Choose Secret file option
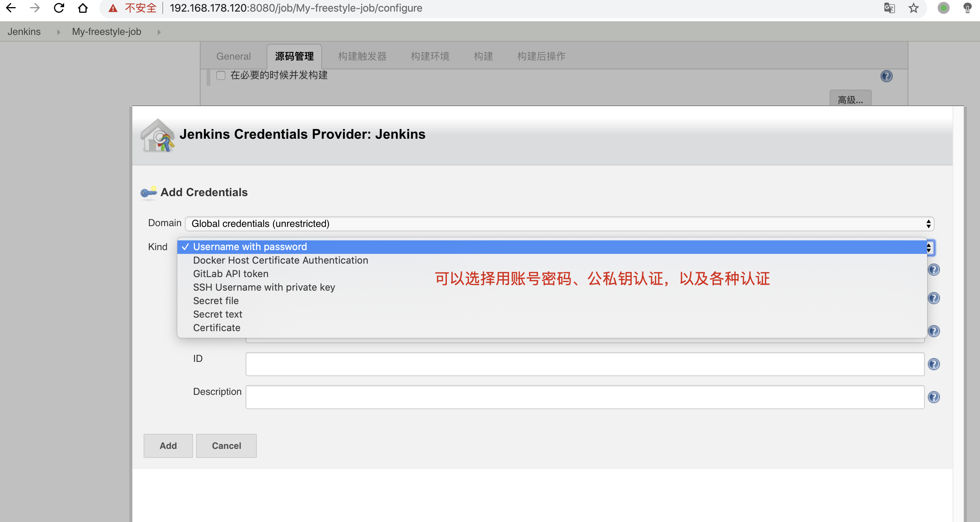The width and height of the screenshot is (980, 522). (x=551, y=301)
